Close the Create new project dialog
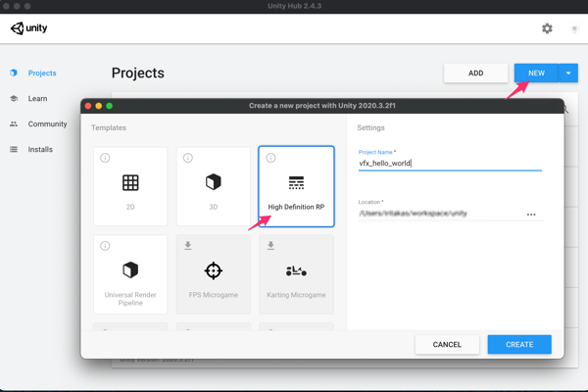 88,106
